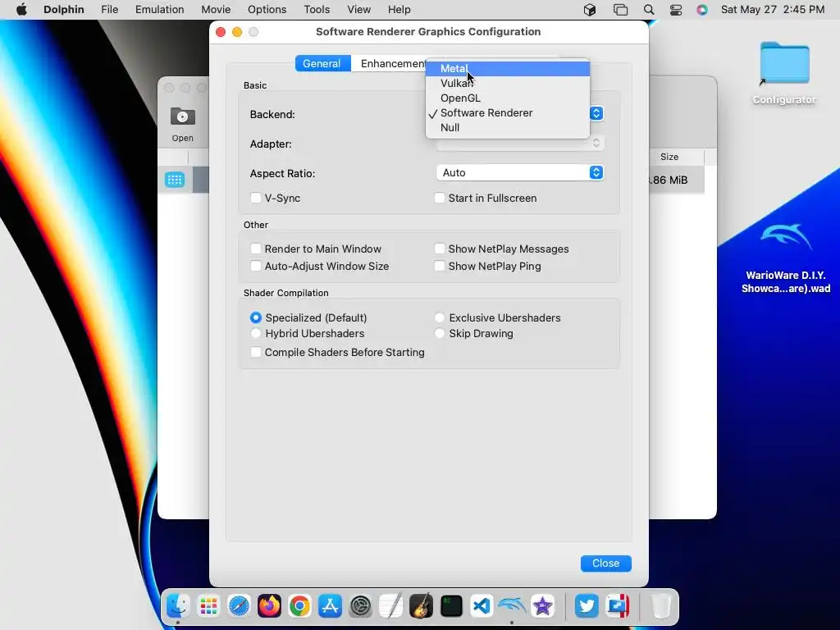Image resolution: width=840 pixels, height=630 pixels.
Task: Click Dolphin emulator icon in dock
Action: 512,606
